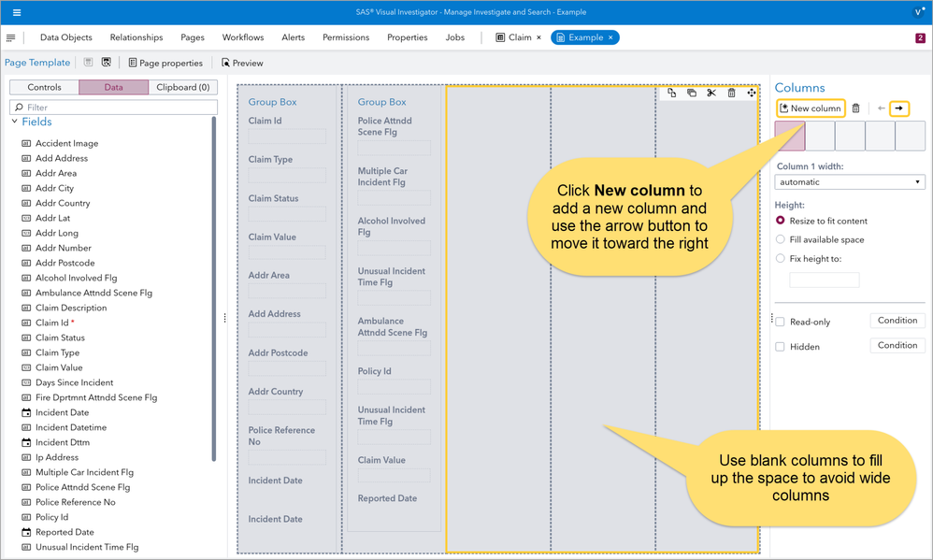Click Page properties button
The width and height of the screenshot is (933, 560).
click(165, 63)
